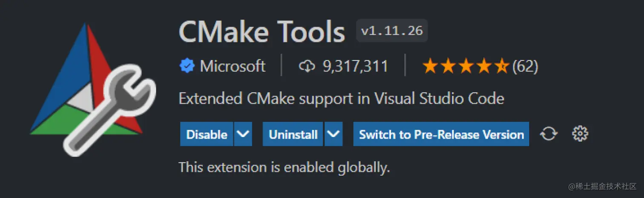Click the half-filled fifth rating star

coord(503,66)
